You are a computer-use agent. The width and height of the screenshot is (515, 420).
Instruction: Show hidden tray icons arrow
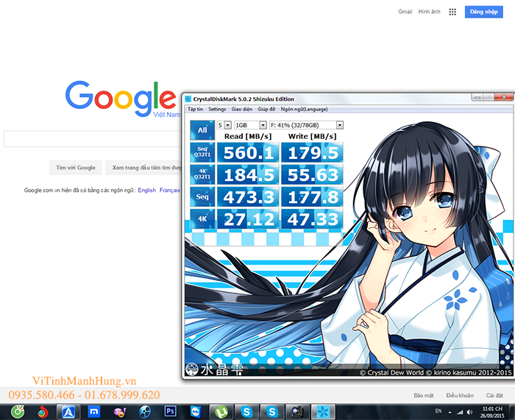coord(450,412)
